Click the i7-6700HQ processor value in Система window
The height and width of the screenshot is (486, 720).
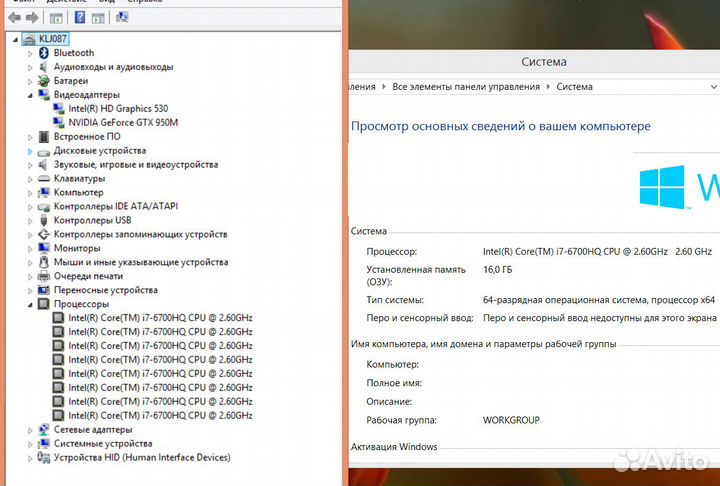[x=597, y=252]
